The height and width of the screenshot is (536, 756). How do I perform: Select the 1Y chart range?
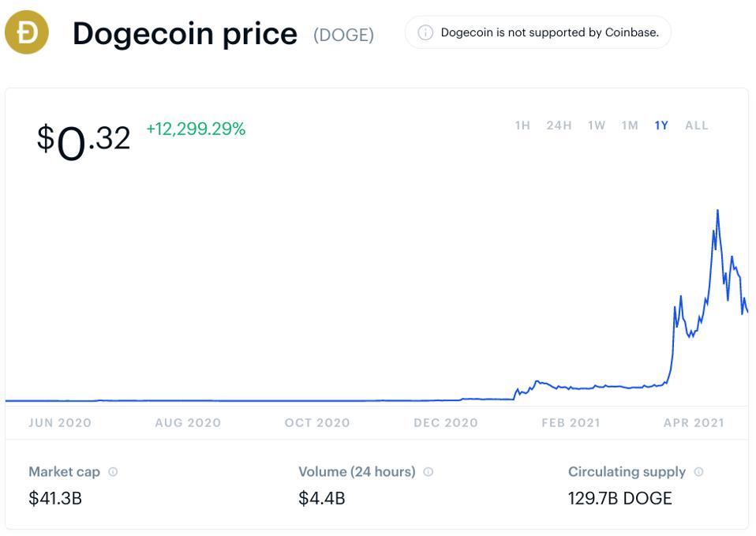(661, 126)
